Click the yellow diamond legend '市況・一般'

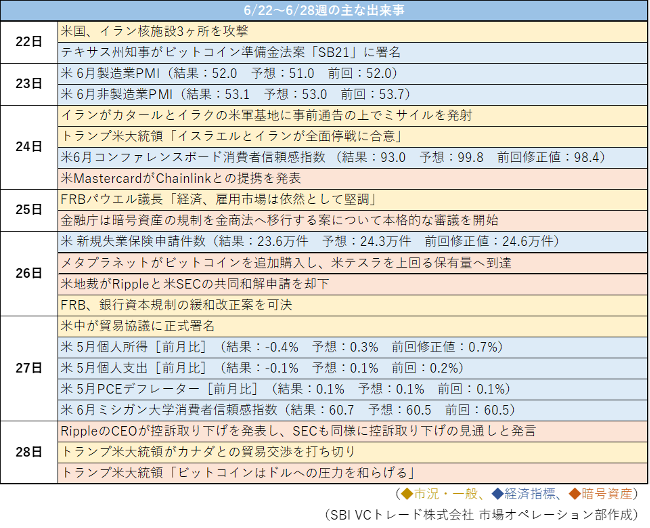(439, 494)
